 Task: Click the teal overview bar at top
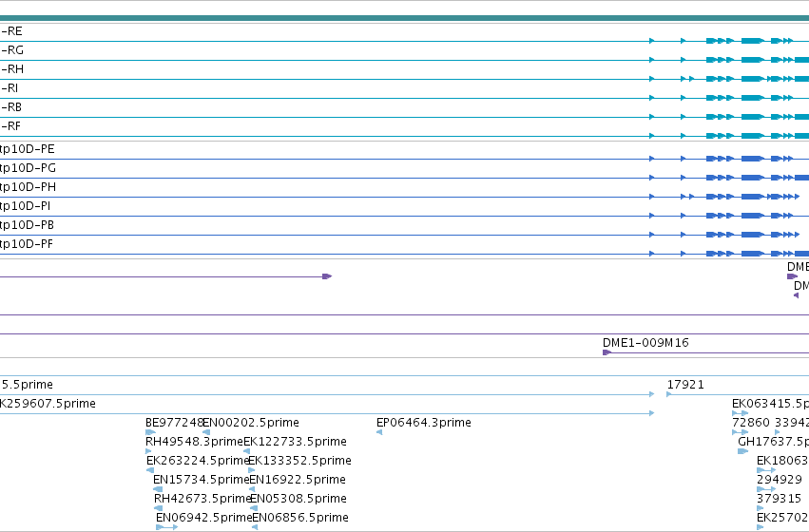[x=405, y=18]
